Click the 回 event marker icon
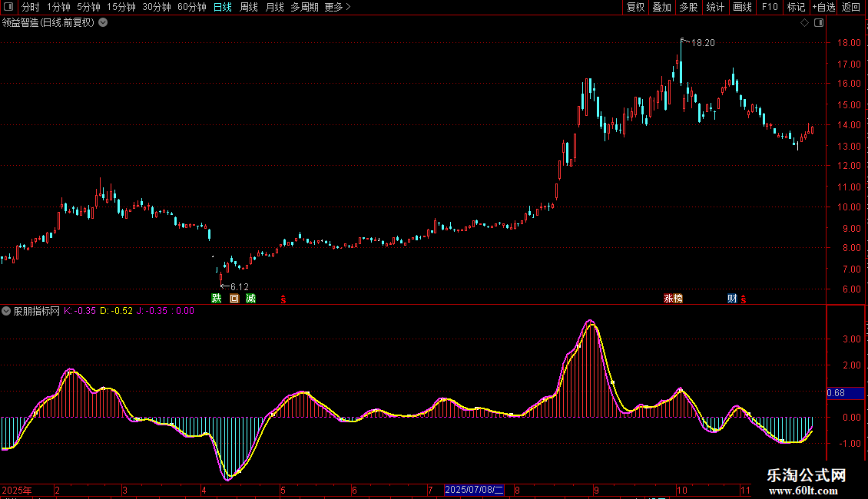Image resolution: width=868 pixels, height=499 pixels. [x=234, y=299]
